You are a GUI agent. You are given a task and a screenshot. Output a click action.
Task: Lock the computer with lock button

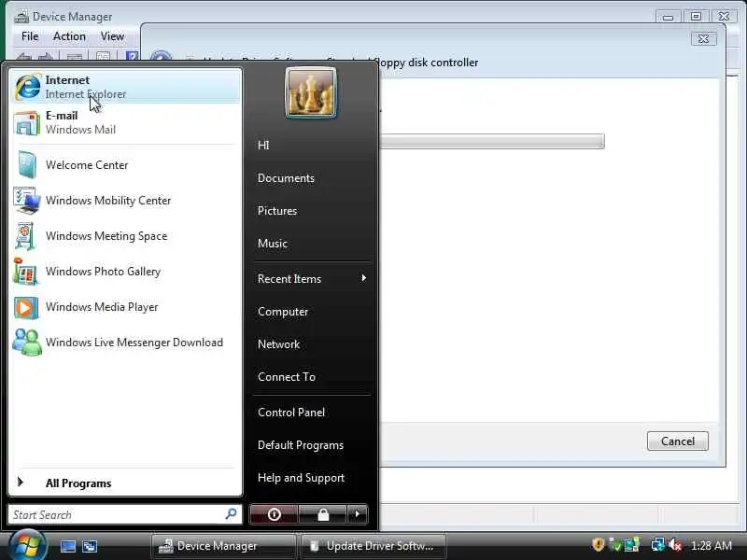323,514
